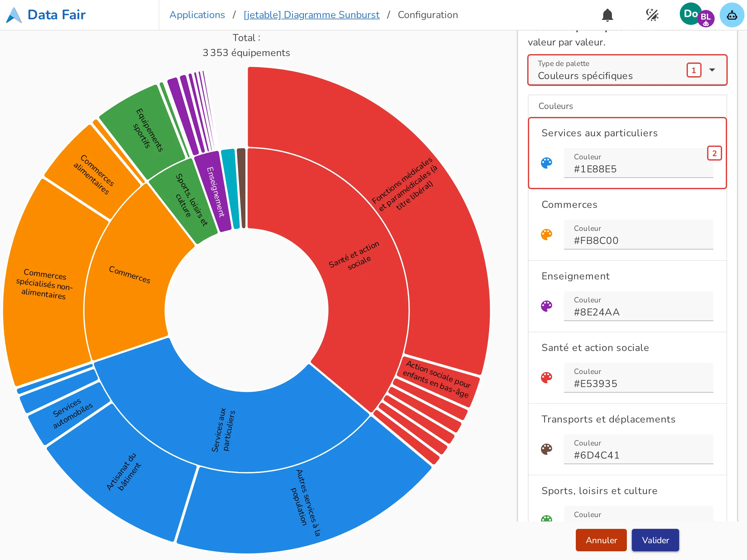Viewport: 747px width, 560px height.
Task: Select the Commerces inner chart segment
Action: click(x=129, y=274)
